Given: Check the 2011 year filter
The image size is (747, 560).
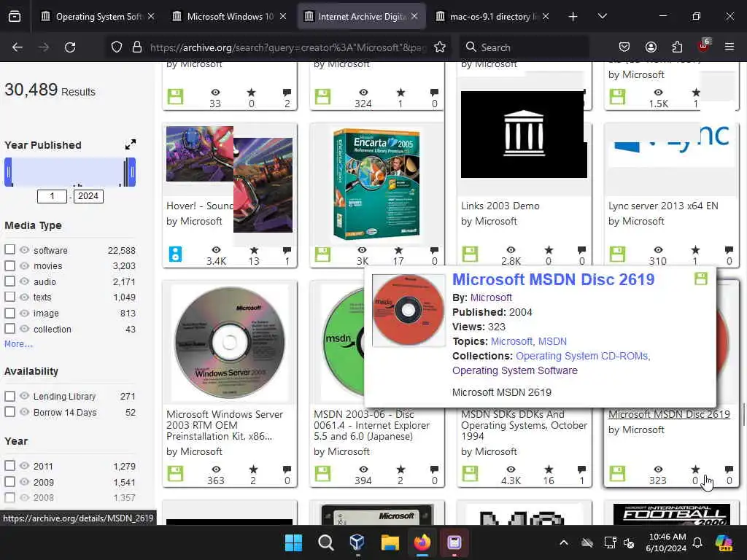Looking at the screenshot, I should [9, 466].
